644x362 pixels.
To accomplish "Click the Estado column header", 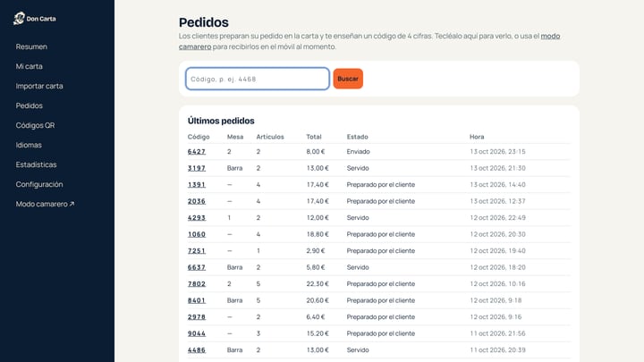I will click(x=357, y=137).
